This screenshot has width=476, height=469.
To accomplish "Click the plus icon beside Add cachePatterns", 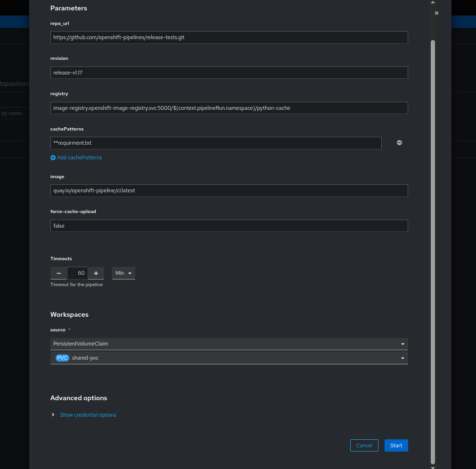I will pyautogui.click(x=53, y=158).
